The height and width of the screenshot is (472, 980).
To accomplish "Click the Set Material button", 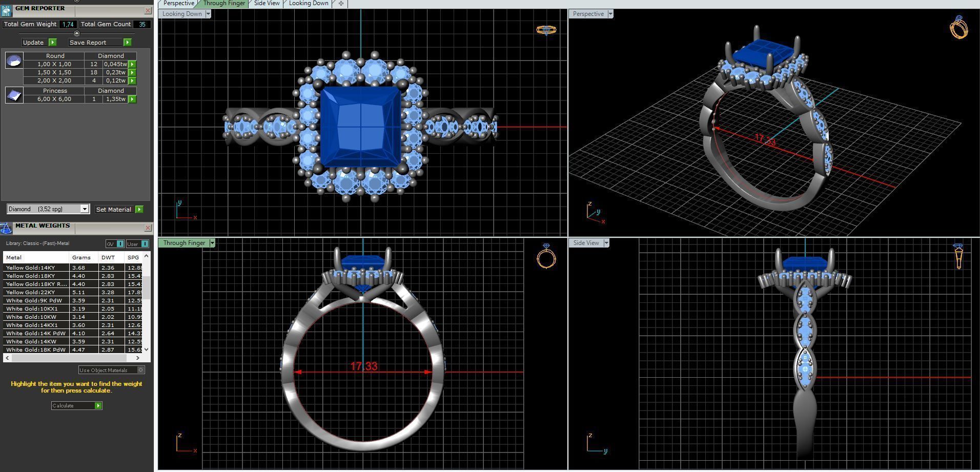I will click(114, 210).
